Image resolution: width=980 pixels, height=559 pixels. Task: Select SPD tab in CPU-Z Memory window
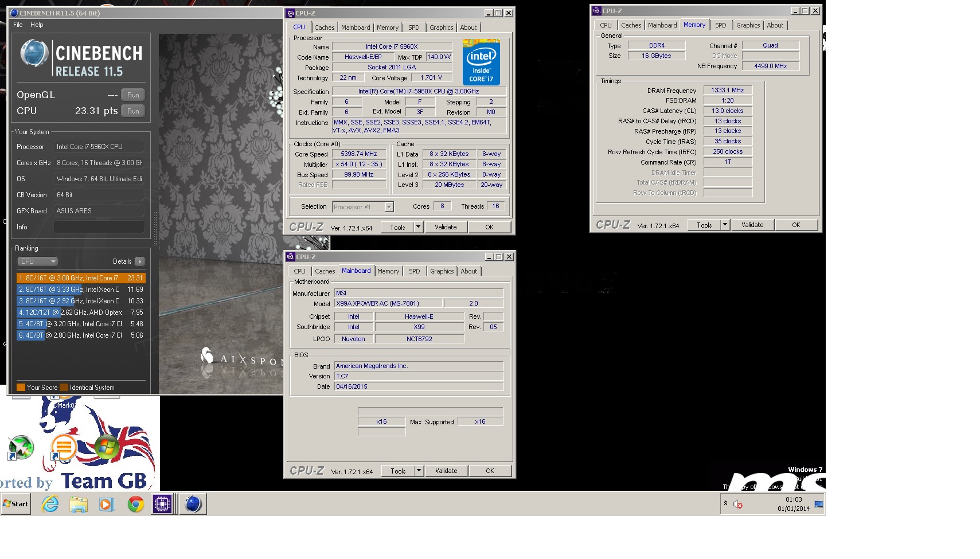(721, 25)
